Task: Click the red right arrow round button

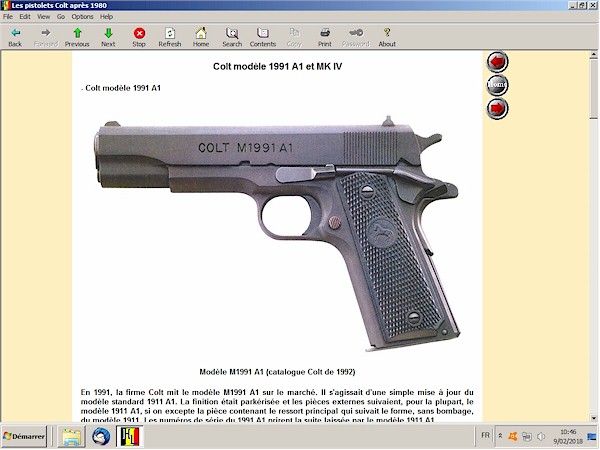Action: [497, 109]
